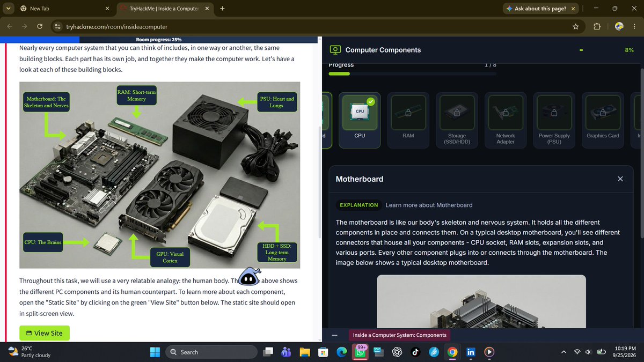Open the Power Supply (PSU) card
This screenshot has width=644, height=362.
point(554,120)
